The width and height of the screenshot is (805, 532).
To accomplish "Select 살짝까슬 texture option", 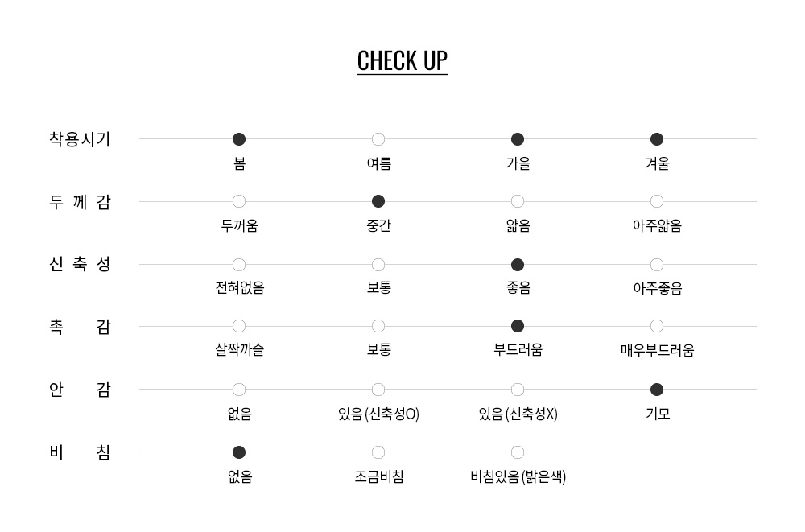I will tap(239, 326).
